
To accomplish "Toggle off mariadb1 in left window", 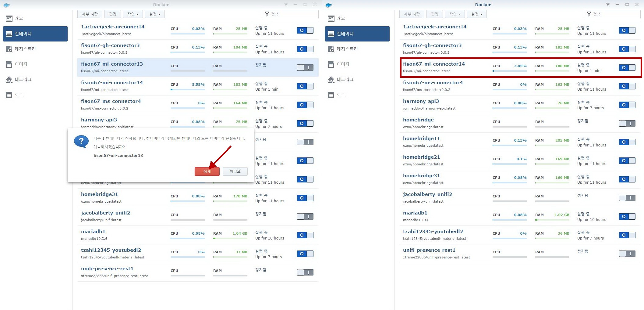I will pos(305,235).
